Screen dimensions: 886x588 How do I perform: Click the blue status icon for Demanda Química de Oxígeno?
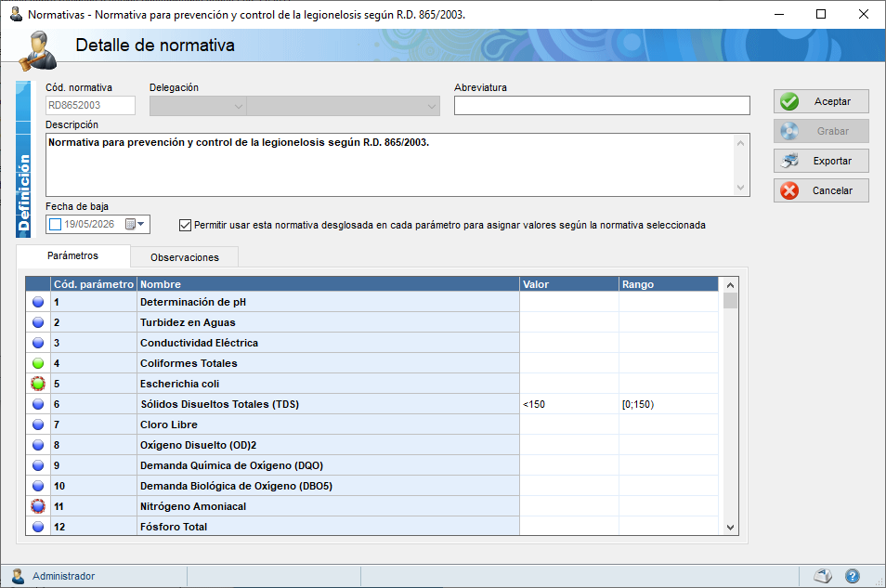pos(38,465)
